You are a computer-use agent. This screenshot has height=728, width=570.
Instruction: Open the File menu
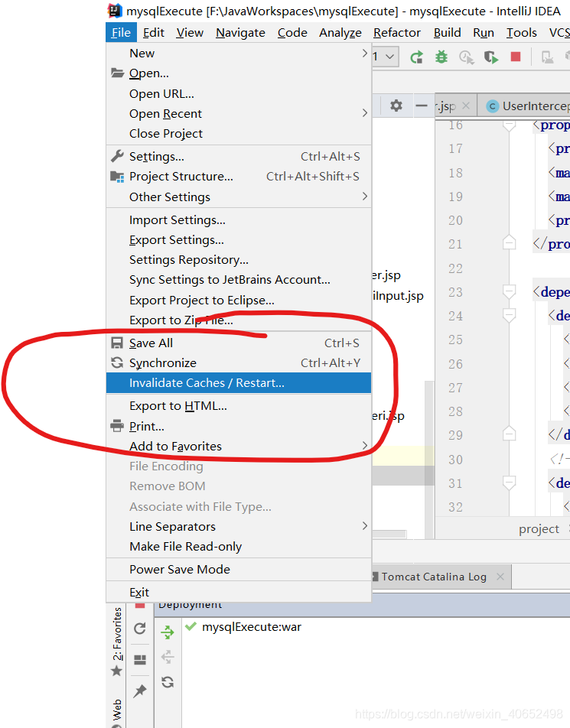click(x=121, y=32)
